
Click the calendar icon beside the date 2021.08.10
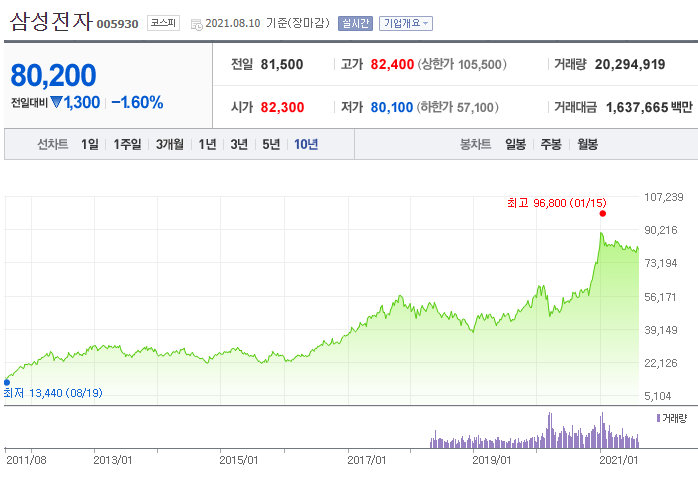click(x=196, y=24)
